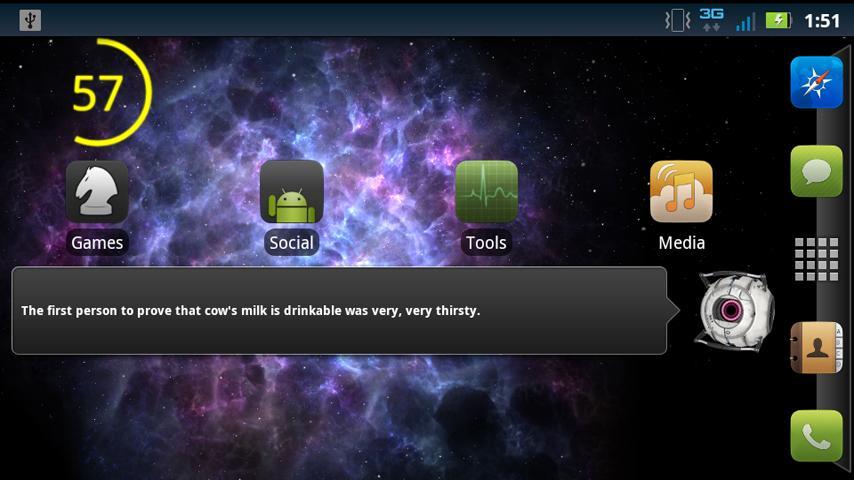This screenshot has width=854, height=480.
Task: Open the Games folder chess knight icon
Action: pyautogui.click(x=97, y=192)
